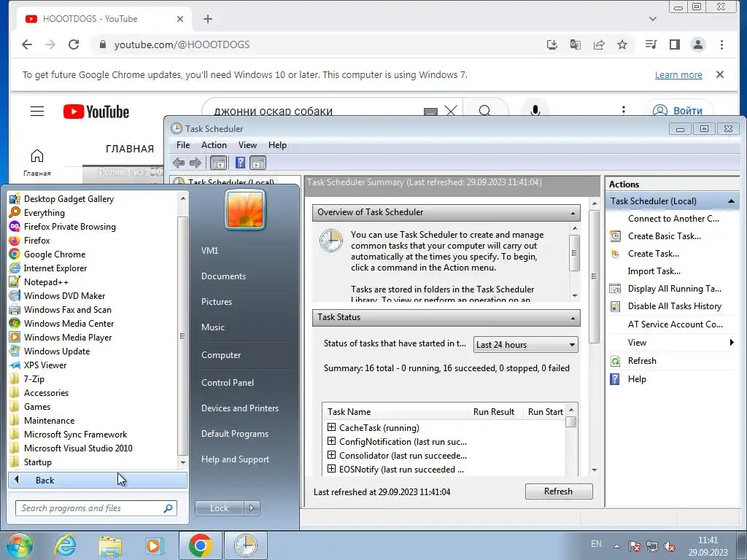Viewport: 747px width, 560px height.
Task: Collapse Task Scheduler (Local) actions group
Action: tap(731, 201)
